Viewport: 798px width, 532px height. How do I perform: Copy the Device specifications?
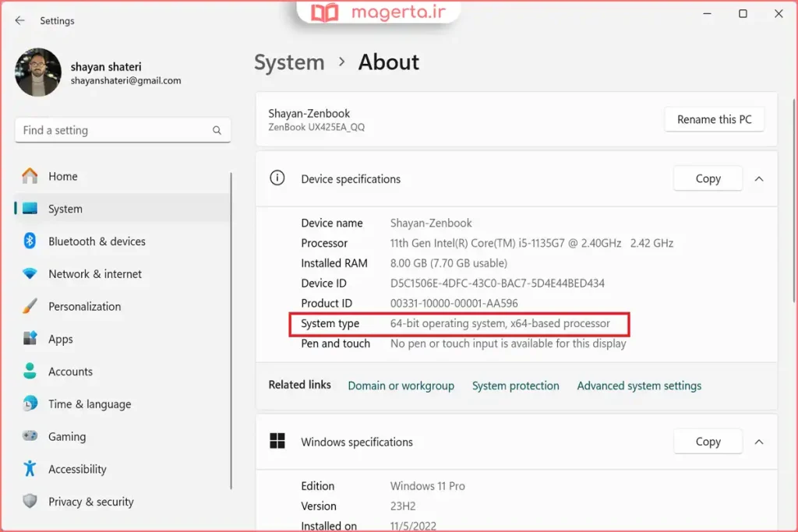[x=707, y=178]
